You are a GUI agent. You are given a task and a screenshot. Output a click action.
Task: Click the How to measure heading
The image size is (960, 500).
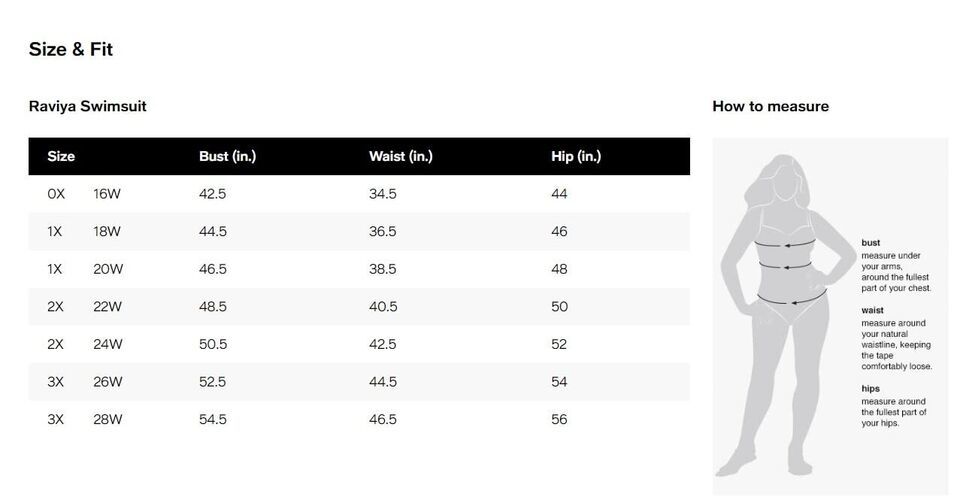coord(770,106)
